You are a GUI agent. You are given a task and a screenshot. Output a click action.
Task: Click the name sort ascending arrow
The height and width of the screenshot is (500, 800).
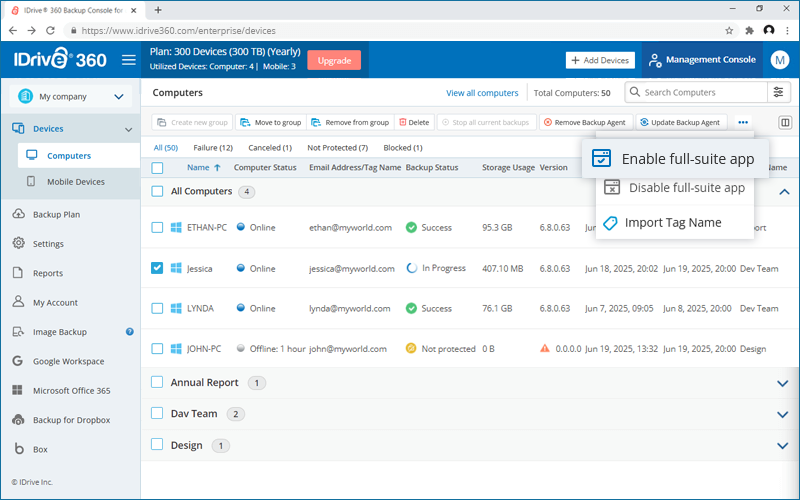click(217, 167)
